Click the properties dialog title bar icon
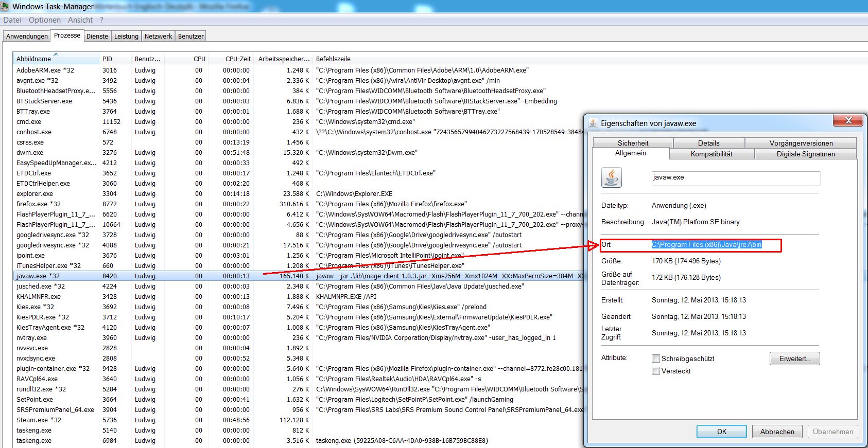 click(x=593, y=123)
